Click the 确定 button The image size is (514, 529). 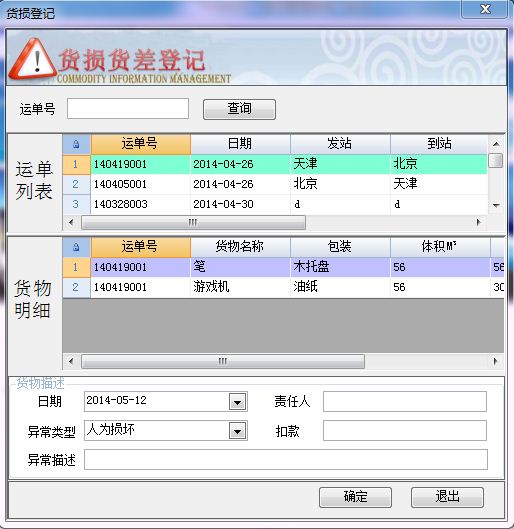click(x=355, y=497)
